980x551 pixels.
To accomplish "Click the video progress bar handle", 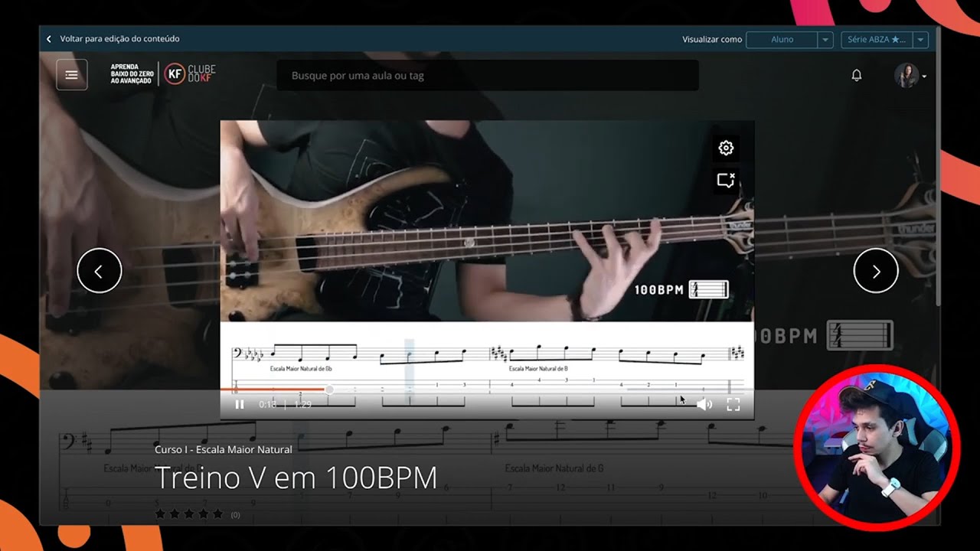I will (329, 390).
